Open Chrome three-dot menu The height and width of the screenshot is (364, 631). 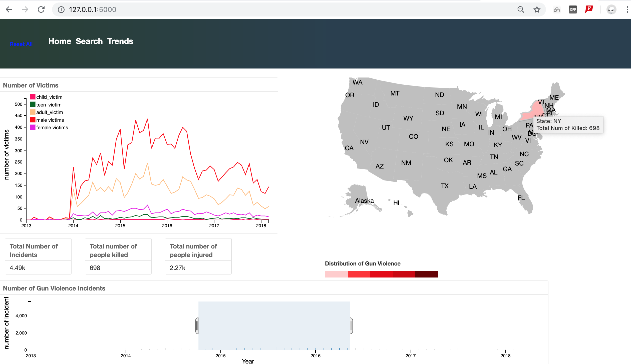point(627,9)
